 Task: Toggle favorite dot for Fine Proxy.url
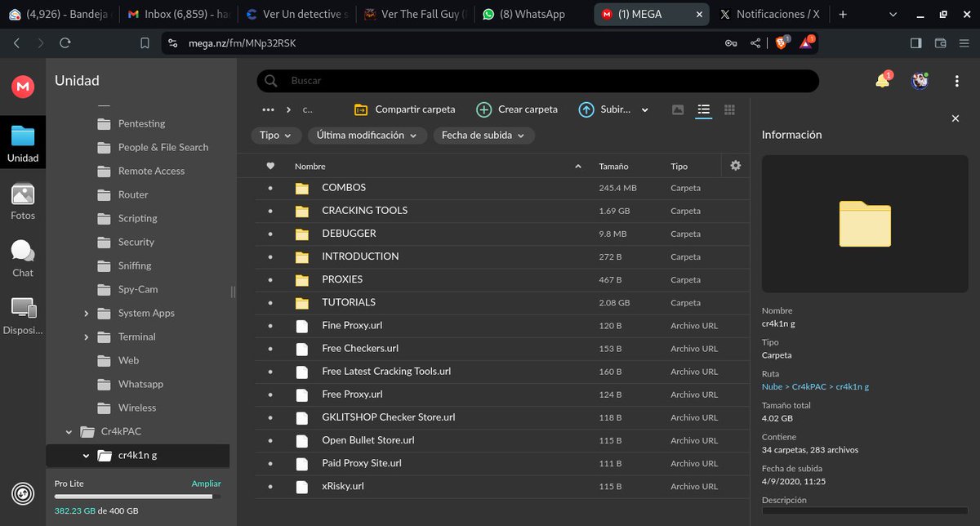[270, 325]
